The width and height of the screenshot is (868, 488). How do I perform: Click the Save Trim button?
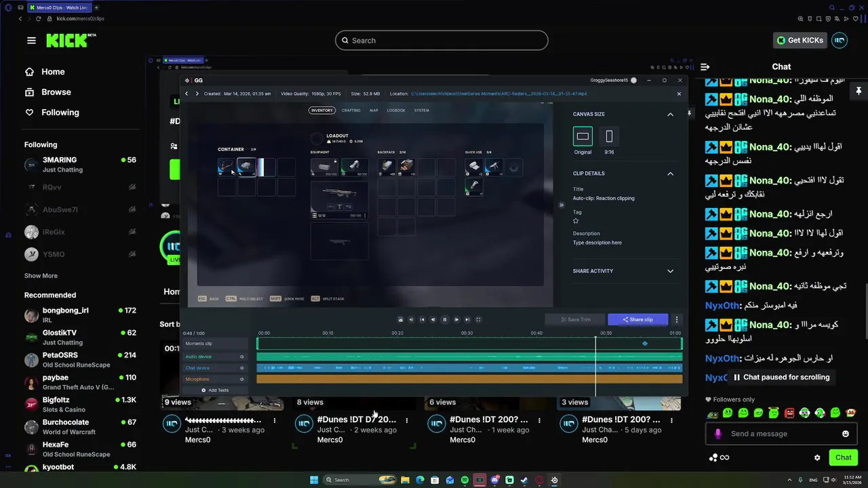[x=575, y=319]
